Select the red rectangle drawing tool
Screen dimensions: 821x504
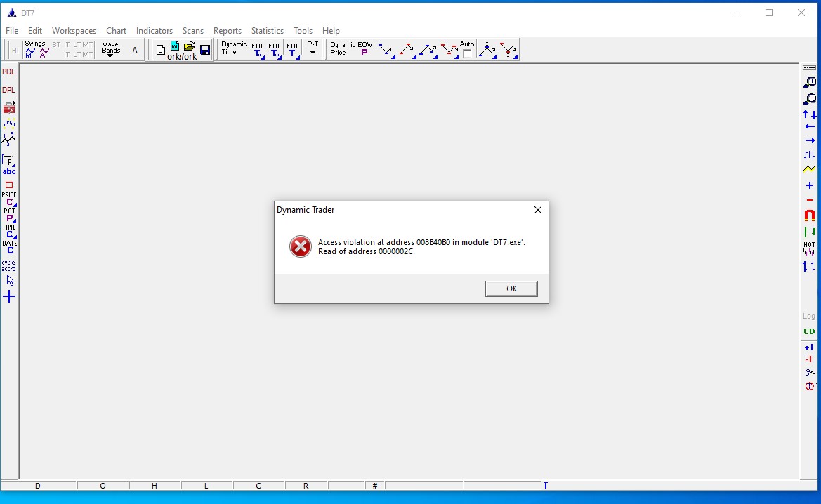(9, 185)
